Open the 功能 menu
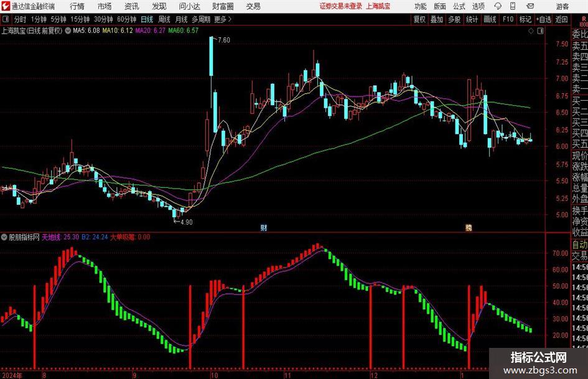 (421, 6)
